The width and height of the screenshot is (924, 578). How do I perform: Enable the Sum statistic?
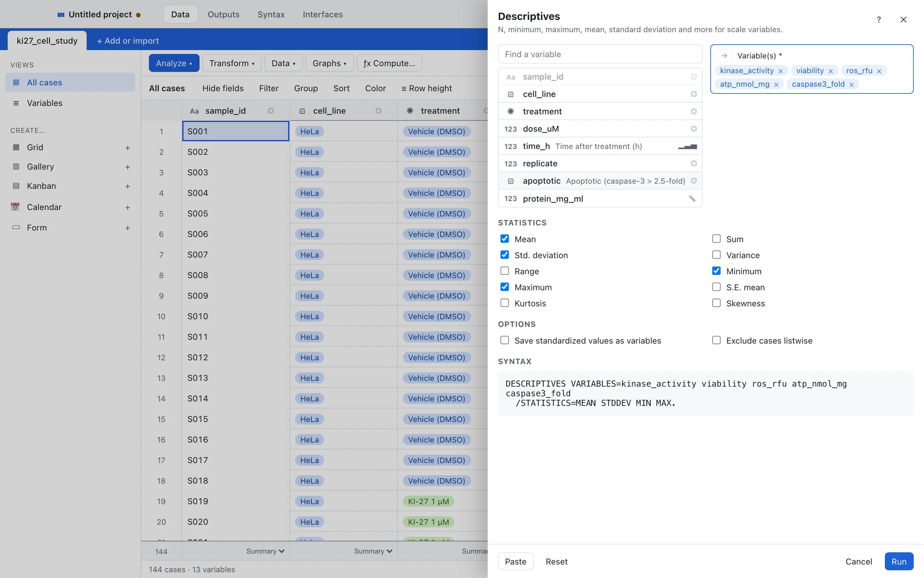pos(716,239)
